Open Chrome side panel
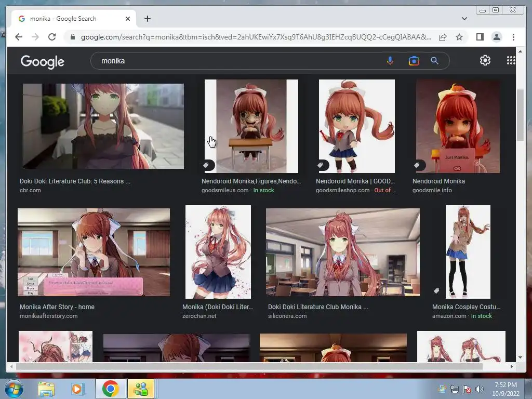The height and width of the screenshot is (399, 532). pos(480,37)
